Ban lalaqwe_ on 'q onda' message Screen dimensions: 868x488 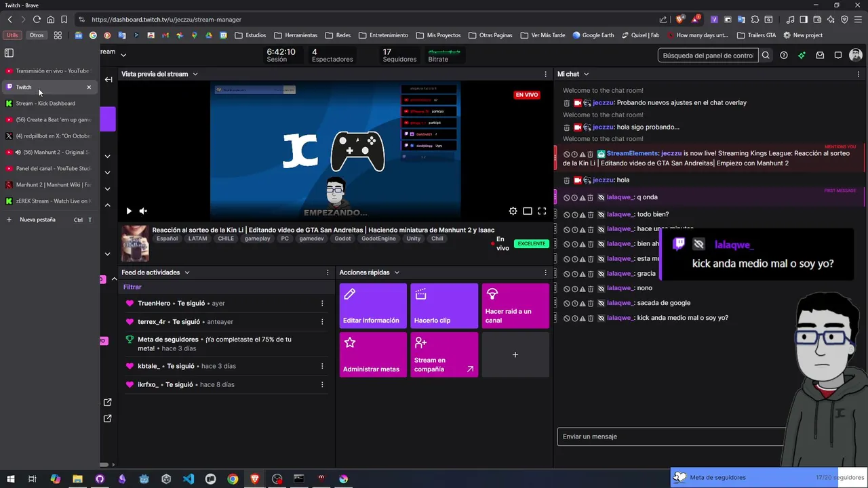tap(567, 197)
